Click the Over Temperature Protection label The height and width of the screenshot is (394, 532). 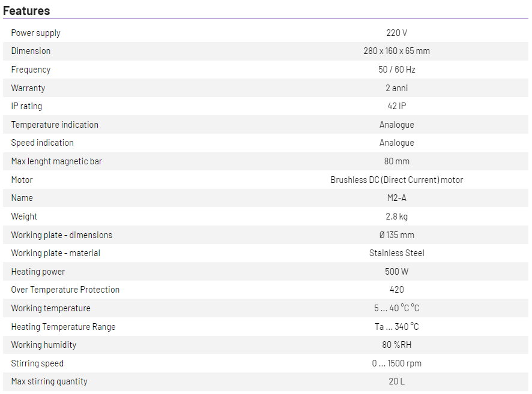pos(65,290)
